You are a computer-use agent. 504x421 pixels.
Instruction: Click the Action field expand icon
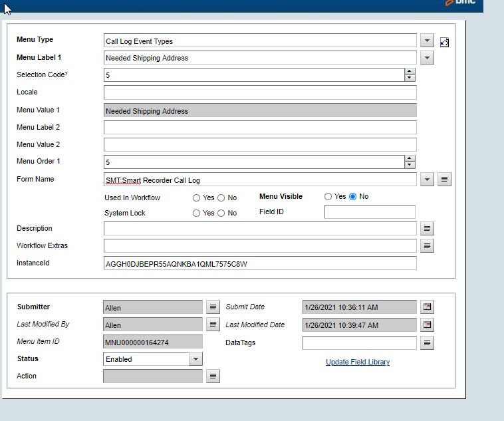pos(212,376)
